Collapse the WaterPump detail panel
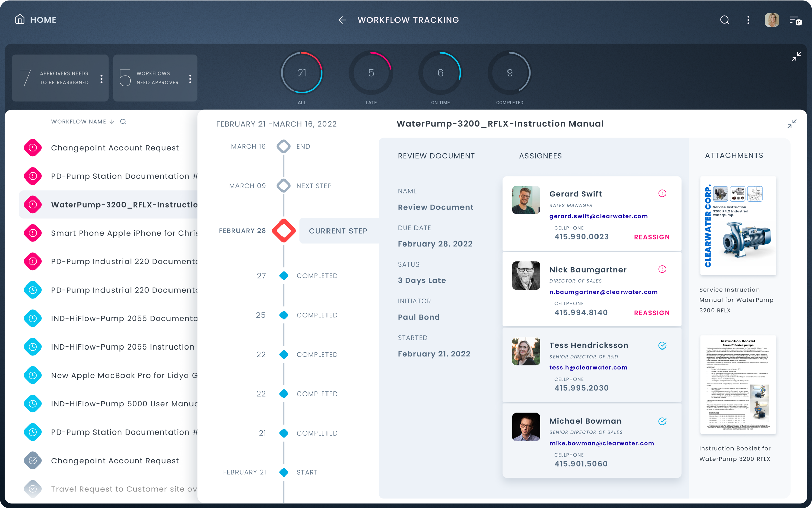Viewport: 812px width, 508px height. (x=792, y=124)
